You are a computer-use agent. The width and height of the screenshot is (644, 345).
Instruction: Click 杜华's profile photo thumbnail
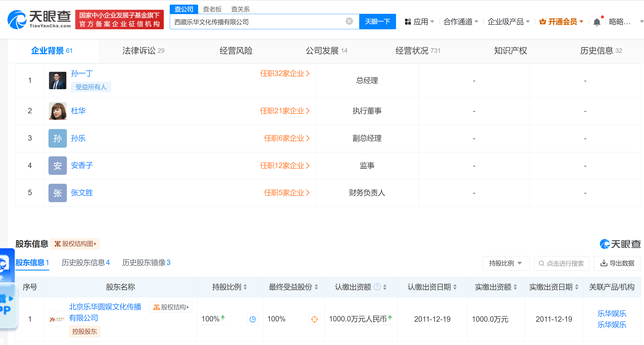[57, 111]
